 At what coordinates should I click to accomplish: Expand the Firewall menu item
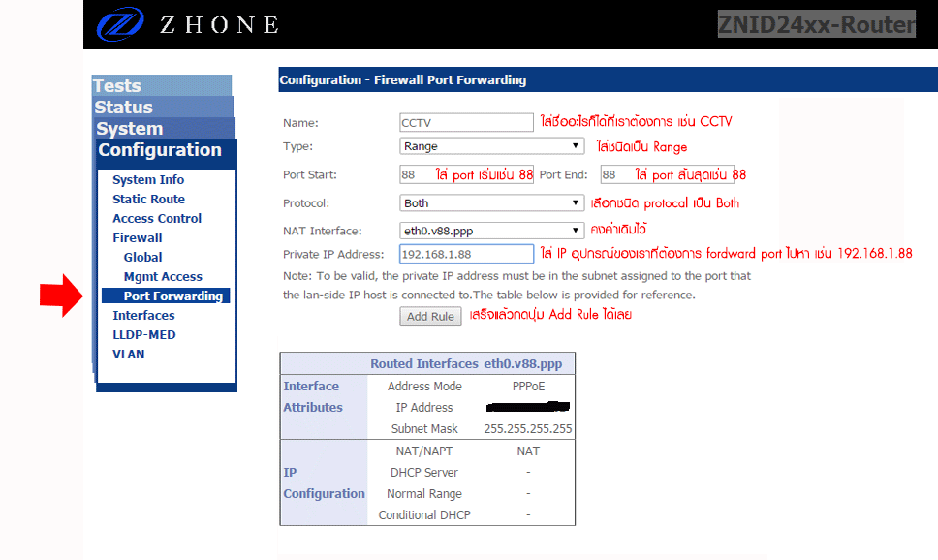click(137, 237)
